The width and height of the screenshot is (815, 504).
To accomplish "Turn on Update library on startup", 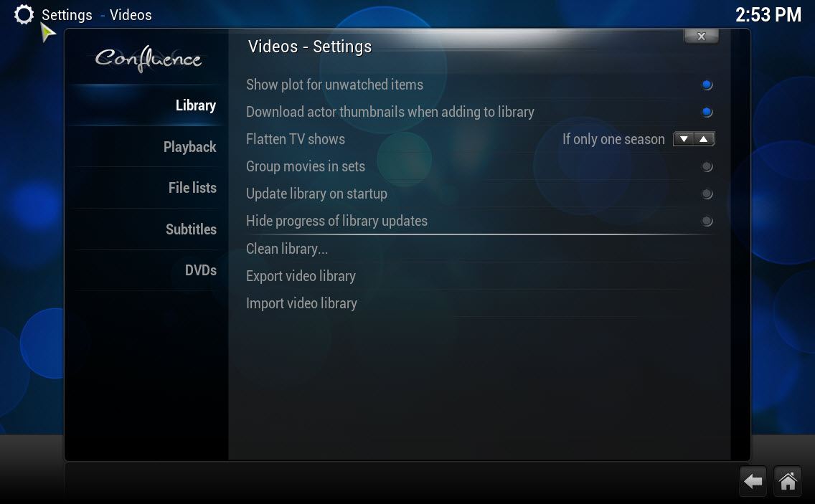I will coord(707,194).
